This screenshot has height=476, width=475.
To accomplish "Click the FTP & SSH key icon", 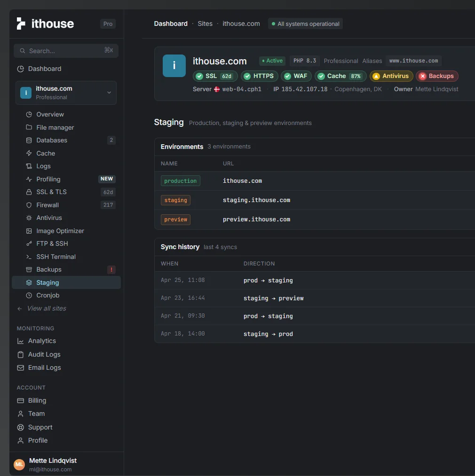I will tap(29, 243).
